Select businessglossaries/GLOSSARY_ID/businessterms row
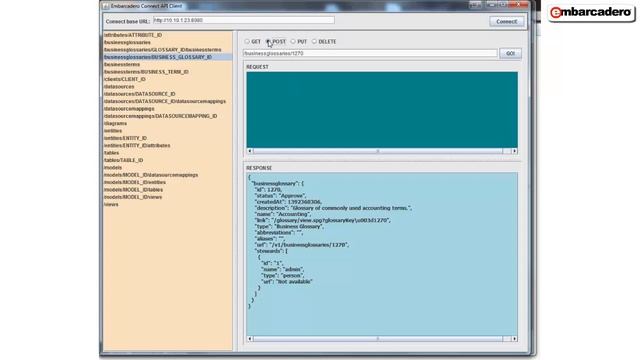This screenshot has width=640, height=360. coord(168,50)
